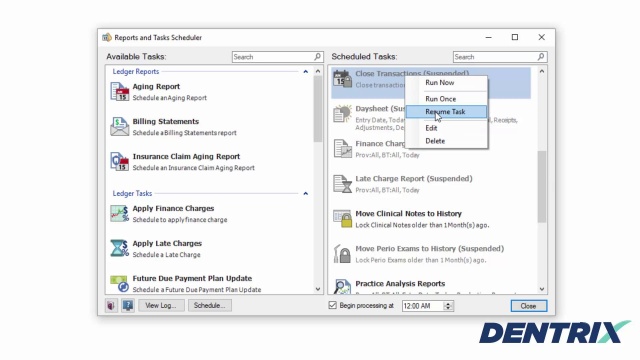Image resolution: width=640 pixels, height=360 pixels.
Task: Select the Insurance Claim Aging Report icon
Action: [x=119, y=162]
